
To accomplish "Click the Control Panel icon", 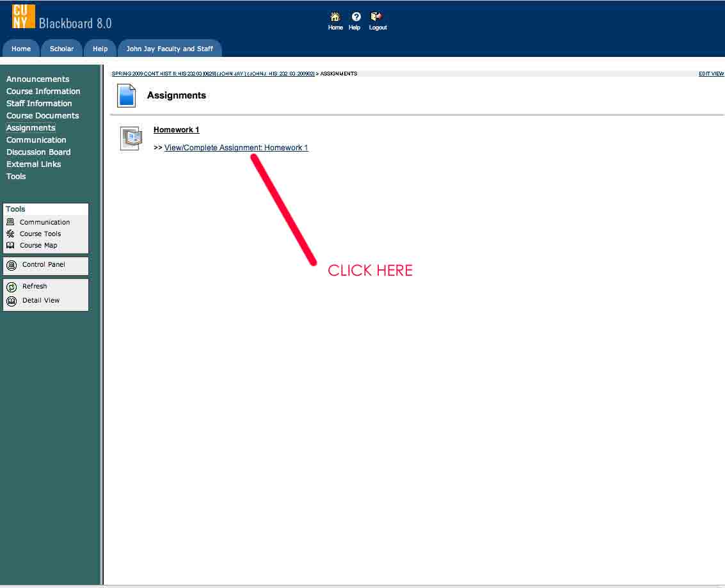I will [x=12, y=266].
